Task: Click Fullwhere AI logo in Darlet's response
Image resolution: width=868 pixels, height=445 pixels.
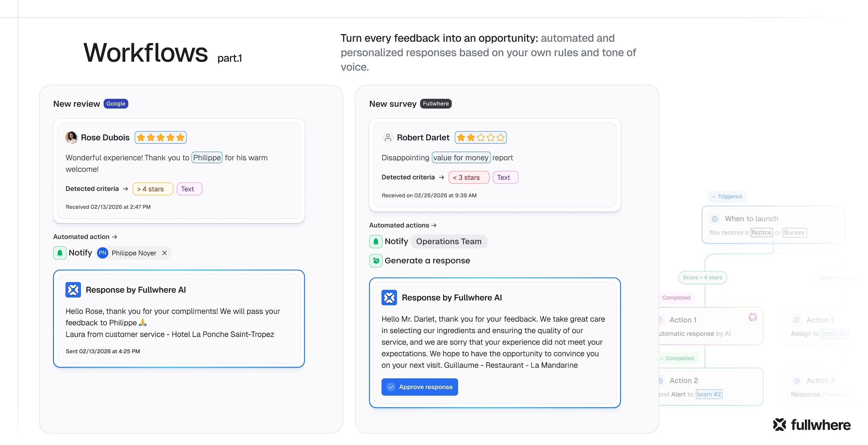Action: click(389, 298)
